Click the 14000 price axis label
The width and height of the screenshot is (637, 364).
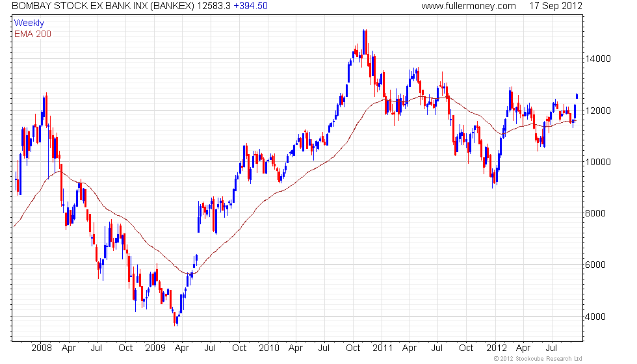pyautogui.click(x=598, y=59)
